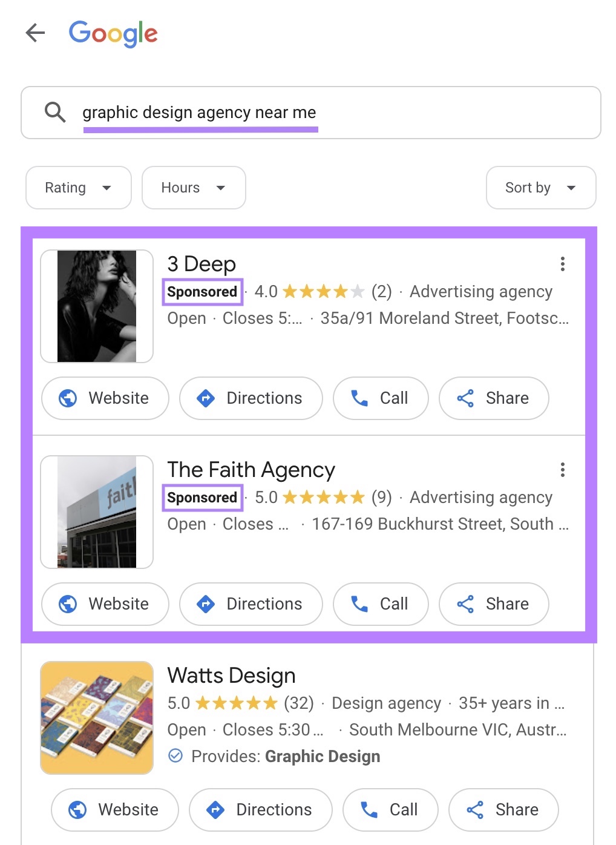Click the star rating of The Faith Agency
This screenshot has width=616, height=845.
pos(324,497)
